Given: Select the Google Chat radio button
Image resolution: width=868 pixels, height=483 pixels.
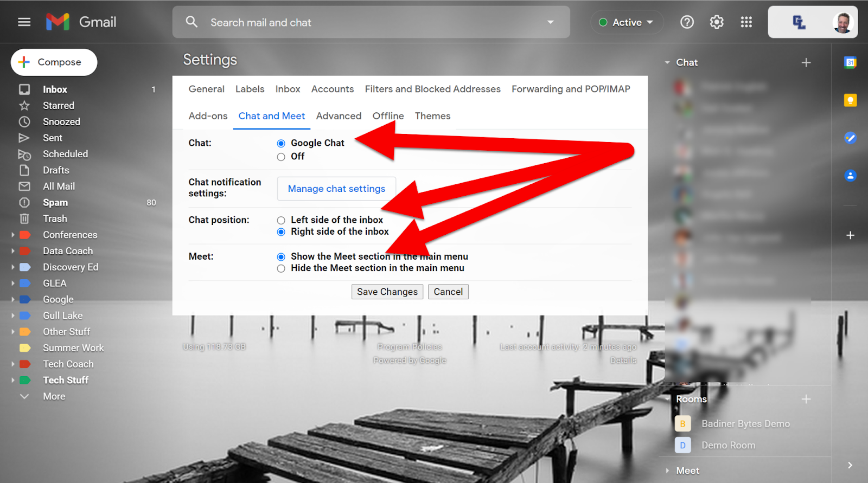Looking at the screenshot, I should (x=281, y=144).
